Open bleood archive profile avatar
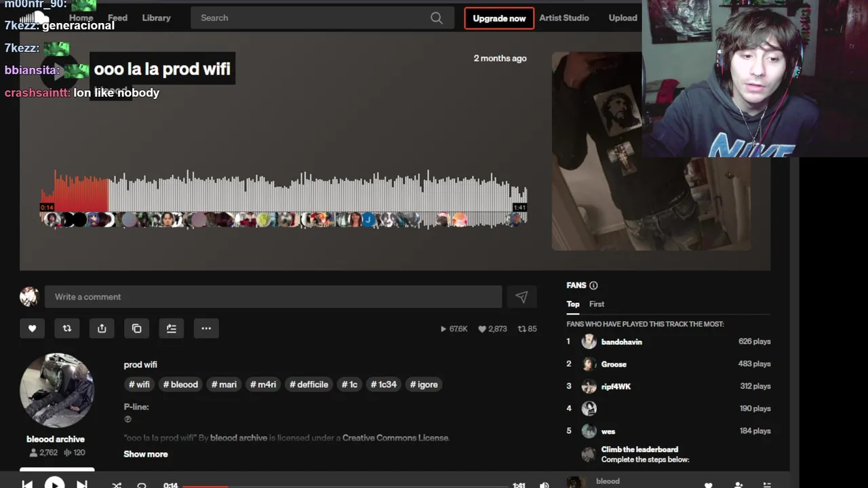 click(57, 390)
